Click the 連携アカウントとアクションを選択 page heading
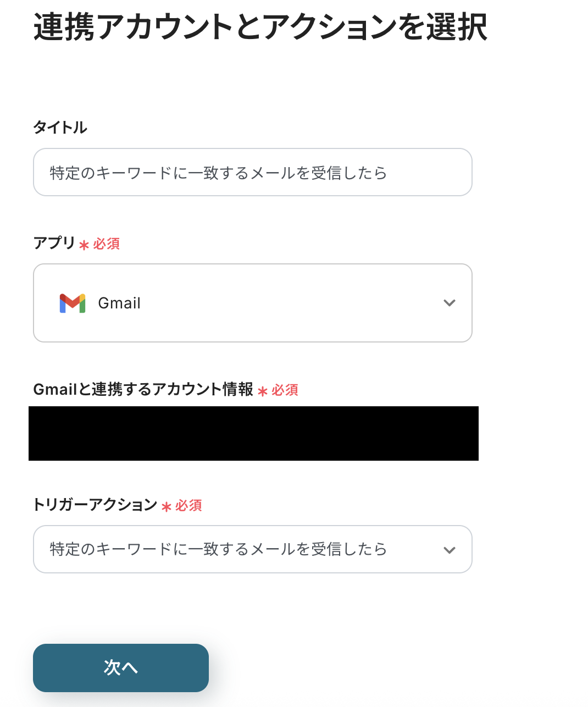 [260, 26]
